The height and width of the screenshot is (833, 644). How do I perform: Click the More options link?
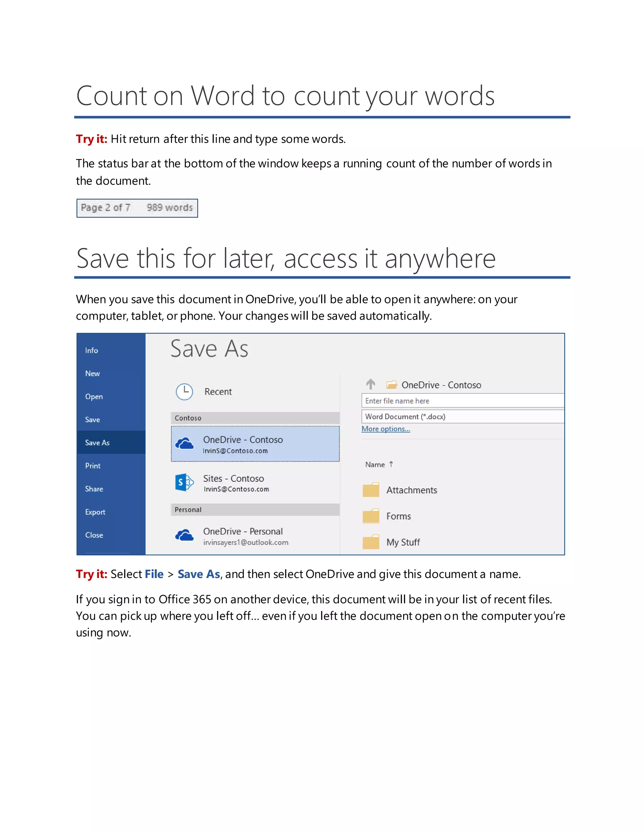(386, 429)
